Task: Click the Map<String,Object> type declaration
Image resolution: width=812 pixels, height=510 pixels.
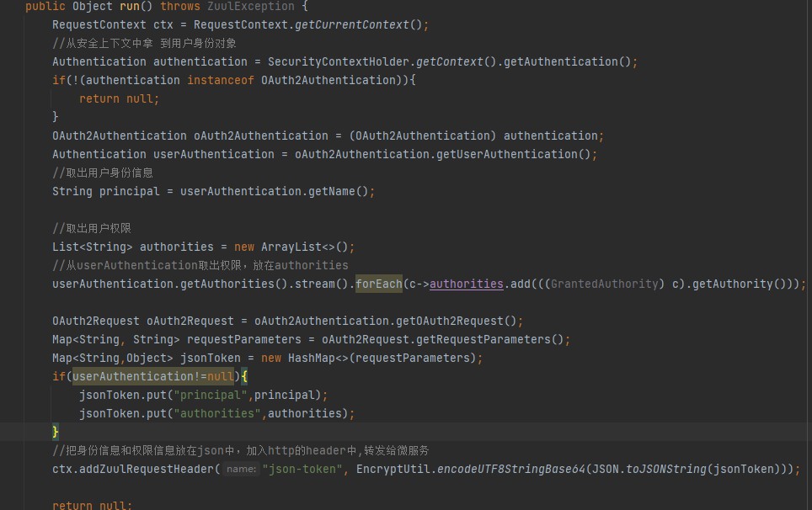Action: 112,358
